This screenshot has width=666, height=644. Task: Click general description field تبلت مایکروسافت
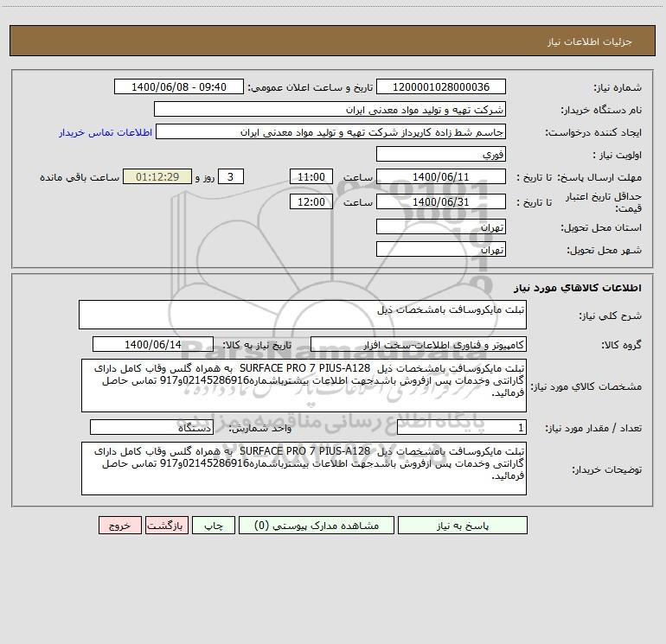(x=303, y=315)
